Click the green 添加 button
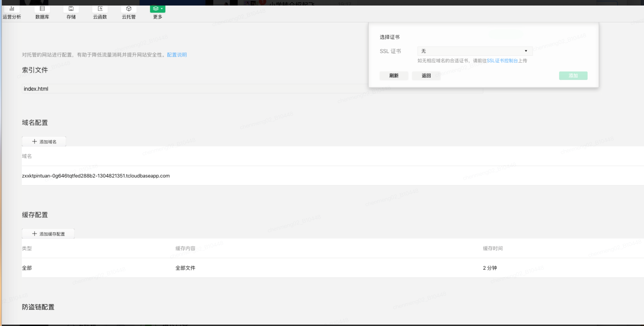 573,76
